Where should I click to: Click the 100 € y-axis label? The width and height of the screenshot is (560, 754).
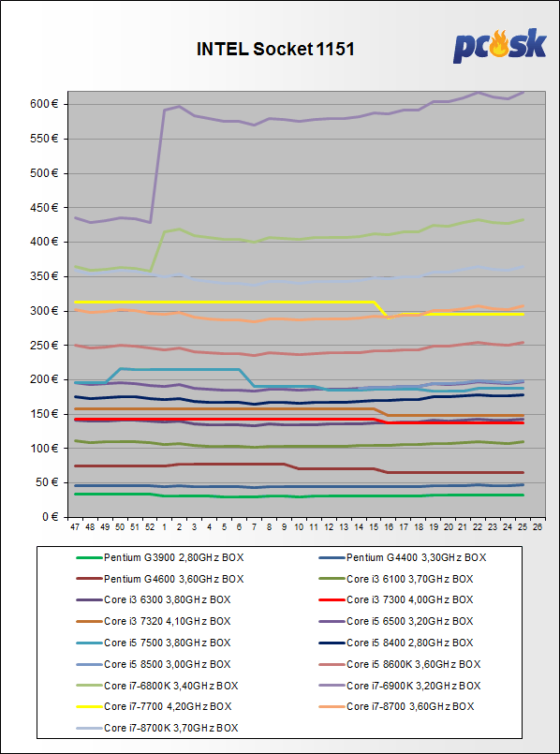coord(44,449)
